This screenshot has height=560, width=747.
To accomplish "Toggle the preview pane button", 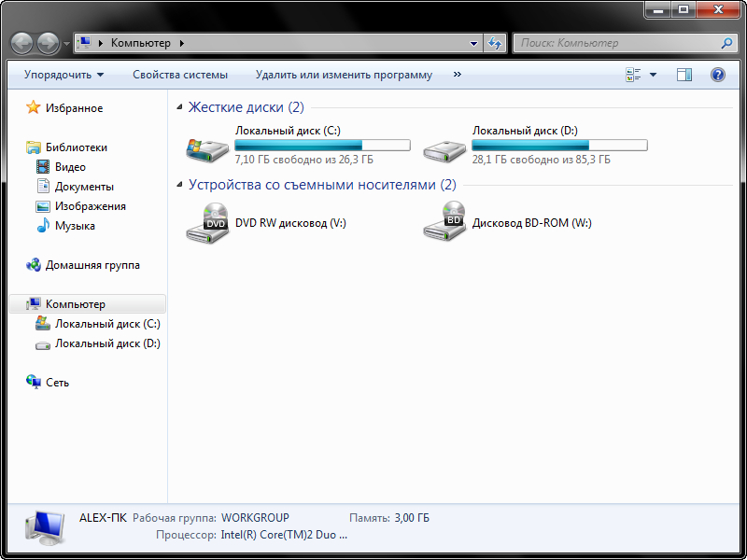I will tap(684, 75).
